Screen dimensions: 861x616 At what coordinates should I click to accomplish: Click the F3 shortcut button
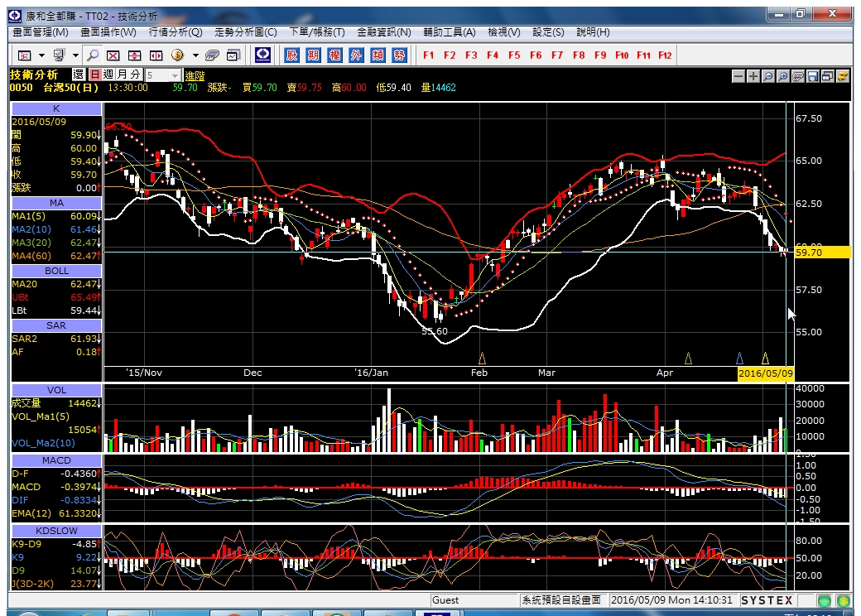click(471, 55)
